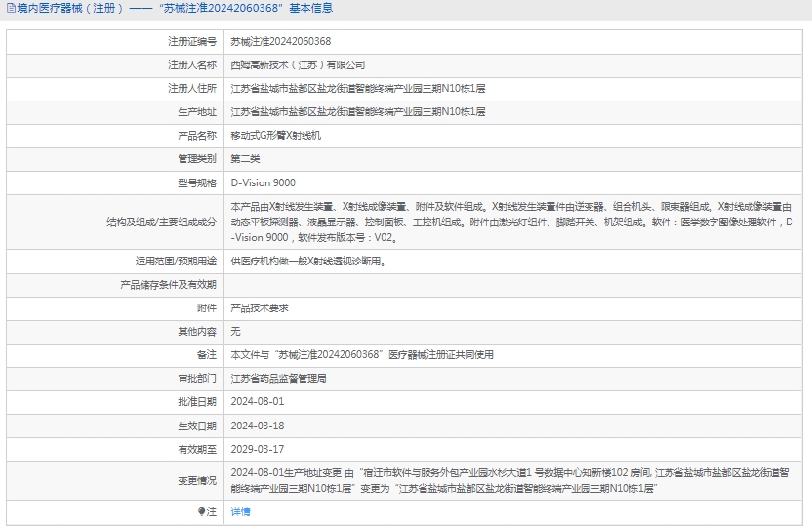
Task: Click the model value D-Vision 9000
Action: pyautogui.click(x=263, y=182)
